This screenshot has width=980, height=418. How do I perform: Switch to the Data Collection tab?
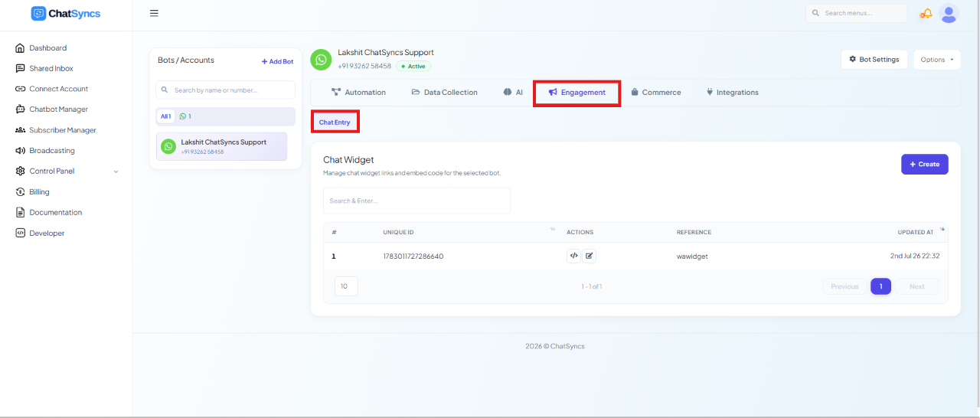click(444, 93)
